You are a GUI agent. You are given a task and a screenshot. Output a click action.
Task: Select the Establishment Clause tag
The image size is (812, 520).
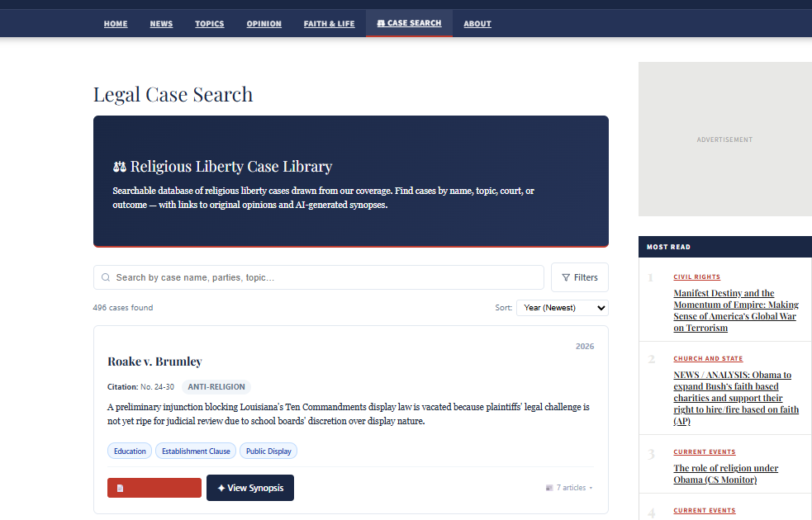195,451
